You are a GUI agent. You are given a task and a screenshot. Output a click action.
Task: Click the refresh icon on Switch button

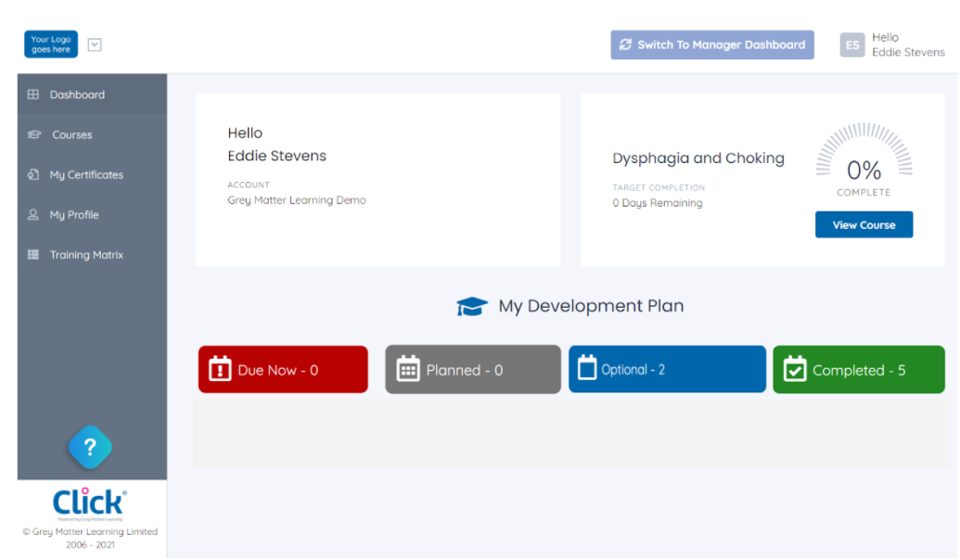pos(625,45)
